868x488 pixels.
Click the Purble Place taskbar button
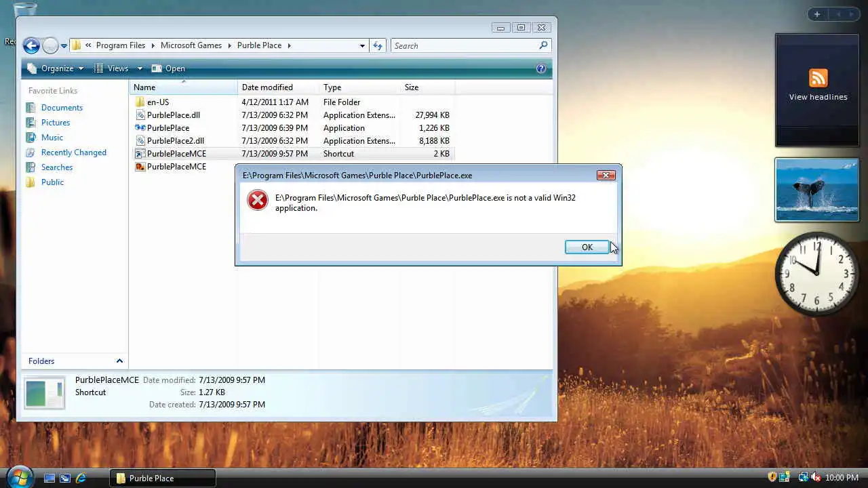163,478
